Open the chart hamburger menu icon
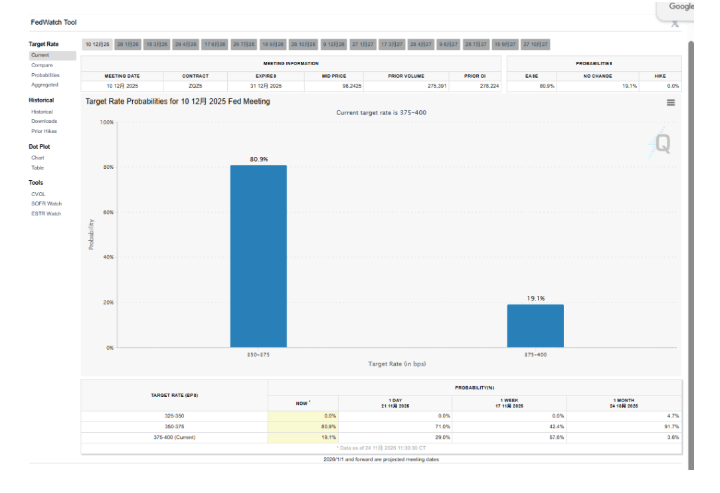 pos(670,102)
